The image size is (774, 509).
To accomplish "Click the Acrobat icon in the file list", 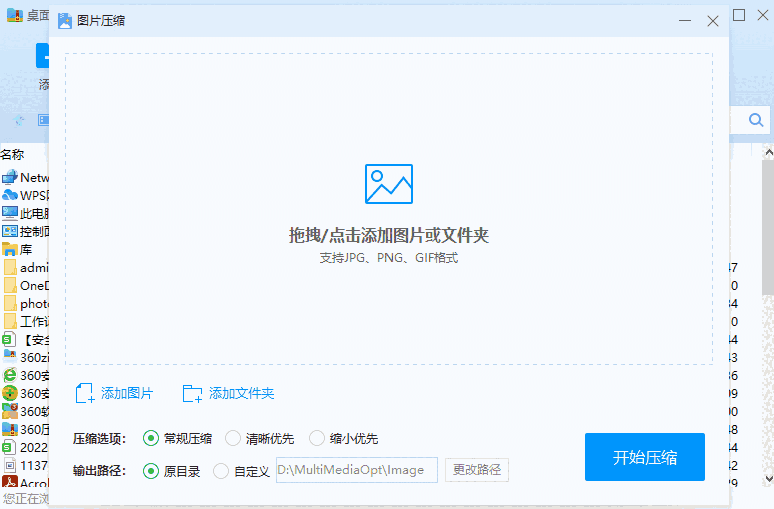I will click(9, 482).
